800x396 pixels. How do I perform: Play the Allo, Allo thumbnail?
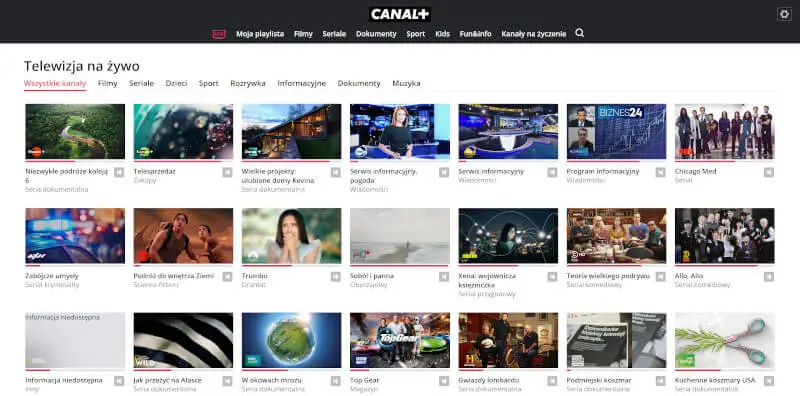tap(724, 236)
